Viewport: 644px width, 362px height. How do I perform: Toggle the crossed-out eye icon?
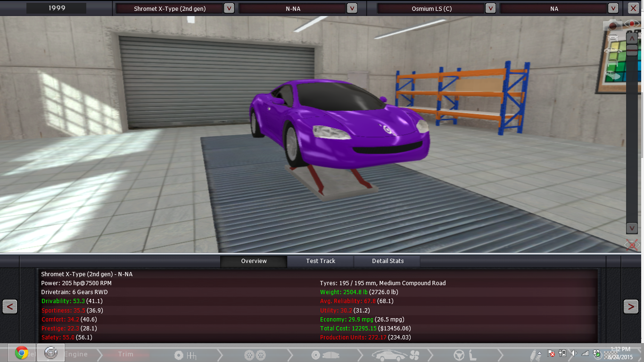coord(632,245)
